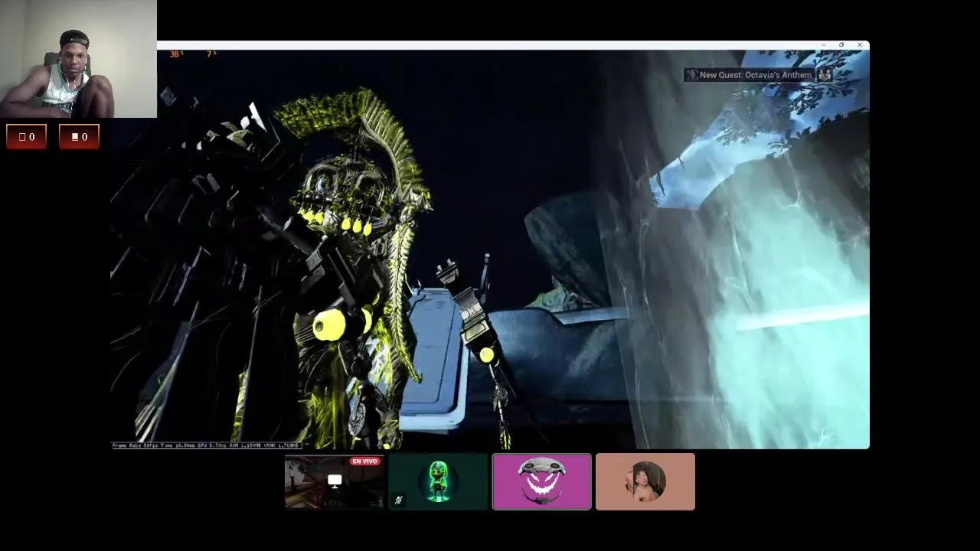Click the first red counter box showing 0

[27, 136]
